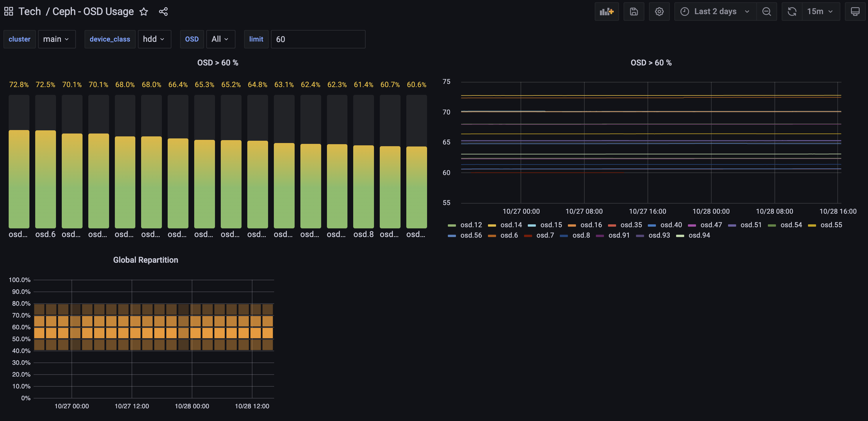Image resolution: width=868 pixels, height=421 pixels.
Task: Star this dashboard as favorite
Action: click(144, 12)
